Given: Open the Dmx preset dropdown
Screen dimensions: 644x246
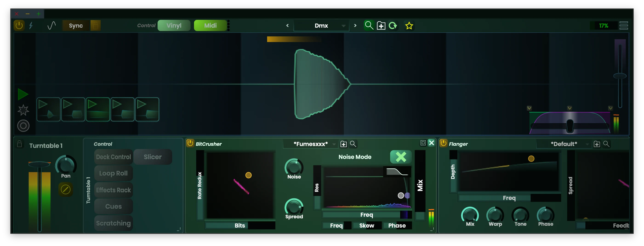Looking at the screenshot, I should [x=344, y=25].
